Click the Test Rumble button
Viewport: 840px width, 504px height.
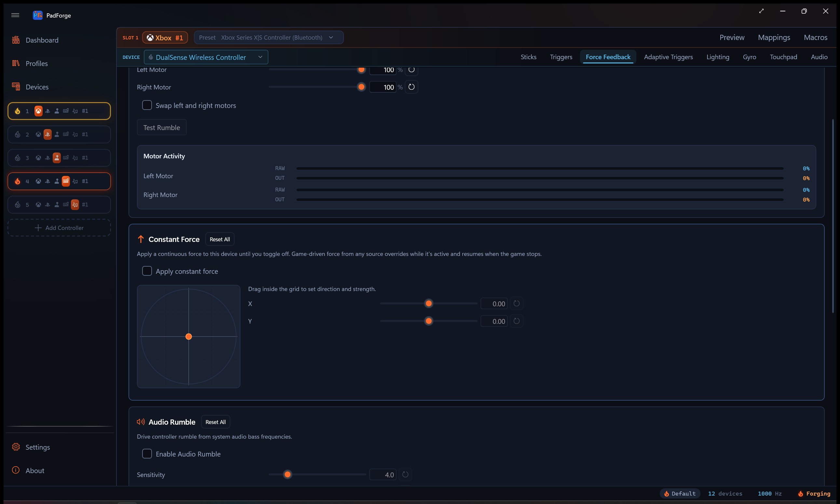click(162, 127)
